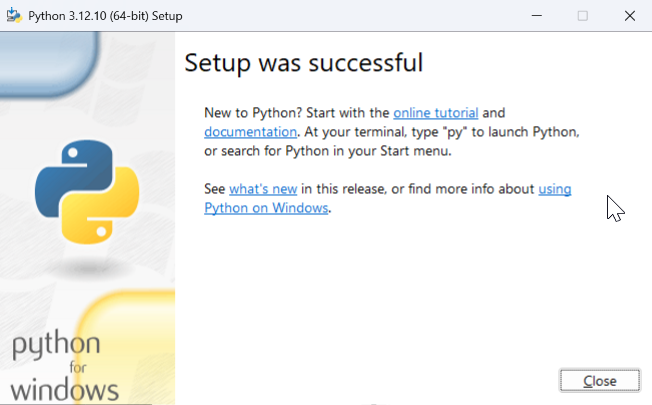Image resolution: width=652 pixels, height=405 pixels.
Task: Click the 'to launch Python' text
Action: pos(525,132)
